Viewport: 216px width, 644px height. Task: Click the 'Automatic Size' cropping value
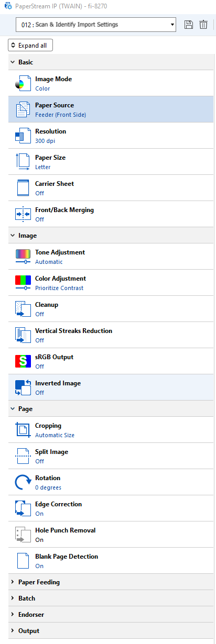[55, 435]
